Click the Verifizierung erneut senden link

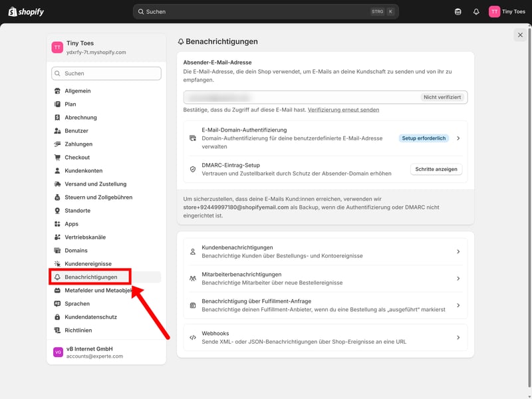coord(343,110)
